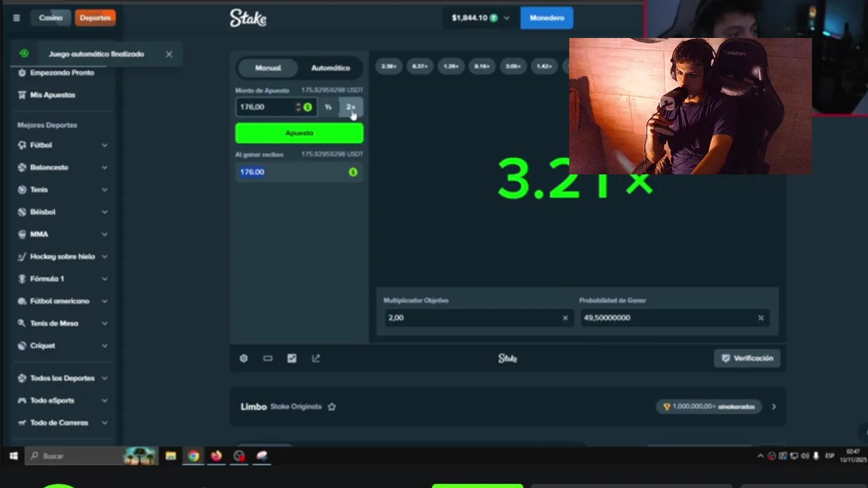The height and width of the screenshot is (488, 868).
Task: Click the Monedero wallet button
Action: (547, 18)
